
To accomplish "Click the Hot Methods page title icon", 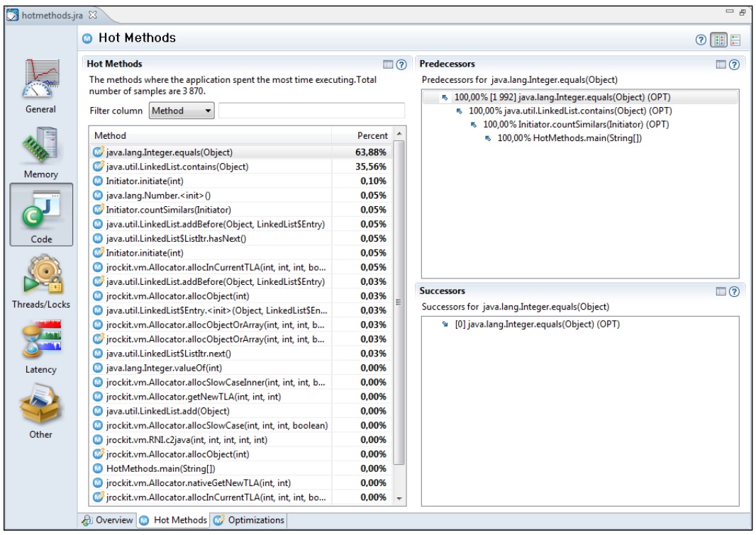I will 87,38.
